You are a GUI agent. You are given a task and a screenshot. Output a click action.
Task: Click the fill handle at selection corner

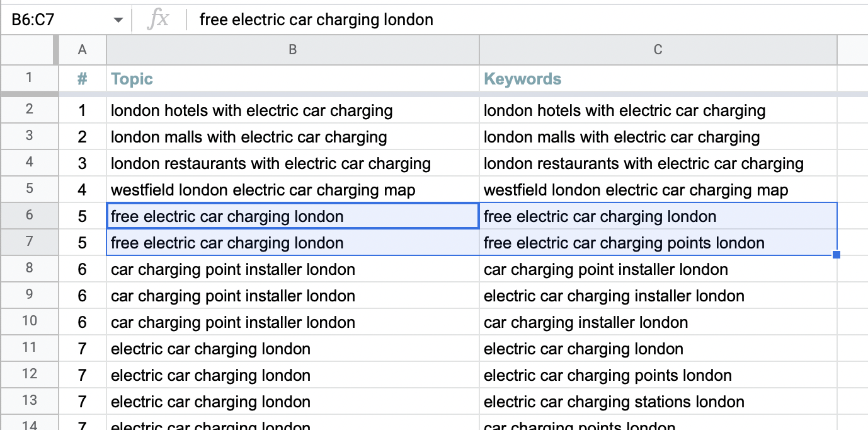point(837,255)
